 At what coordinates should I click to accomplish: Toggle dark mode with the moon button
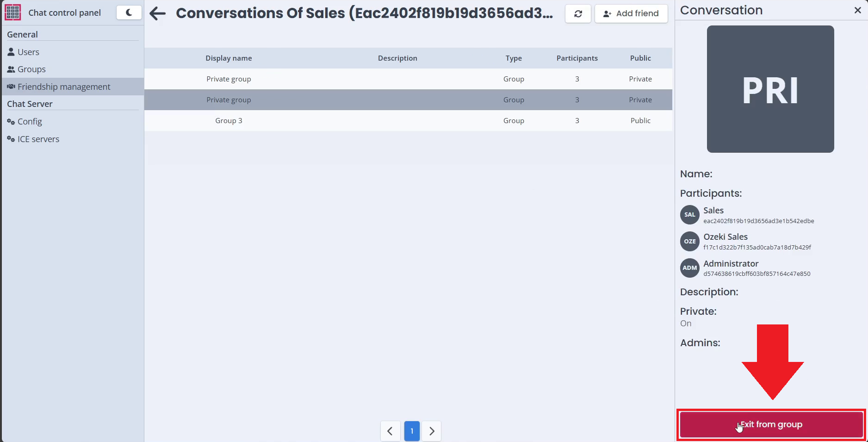pyautogui.click(x=129, y=12)
